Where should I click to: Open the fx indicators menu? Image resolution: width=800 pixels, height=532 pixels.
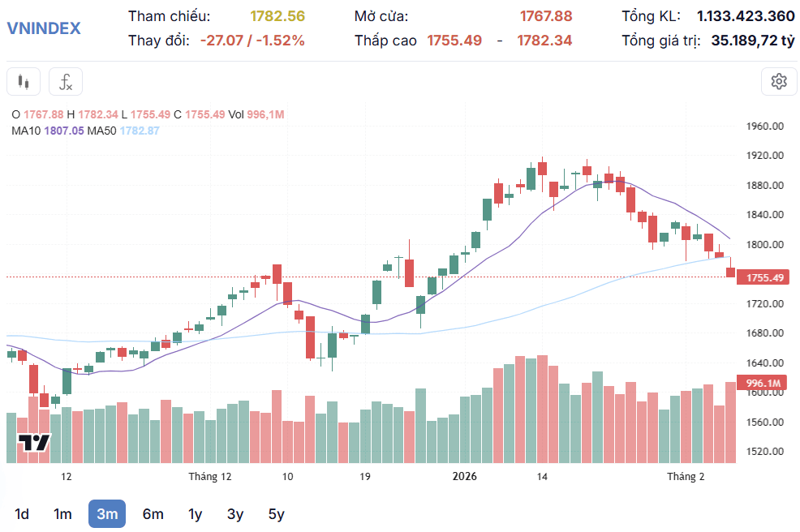coord(65,82)
